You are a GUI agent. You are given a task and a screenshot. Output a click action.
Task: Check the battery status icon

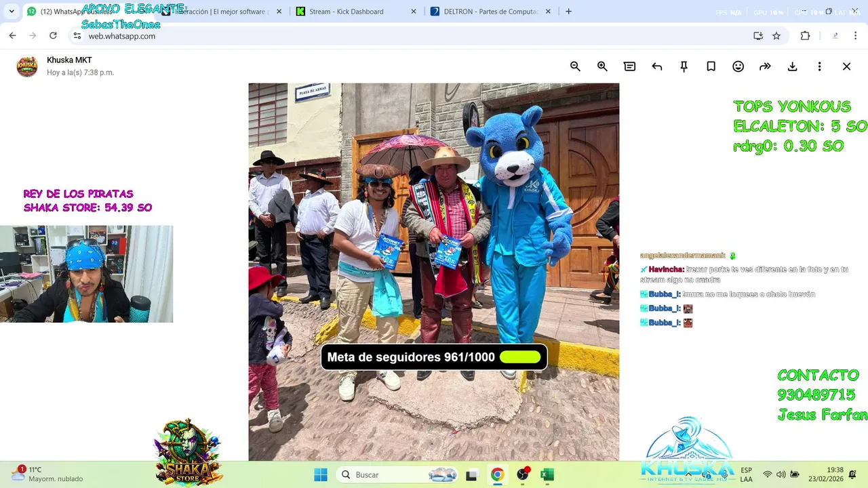(795, 474)
